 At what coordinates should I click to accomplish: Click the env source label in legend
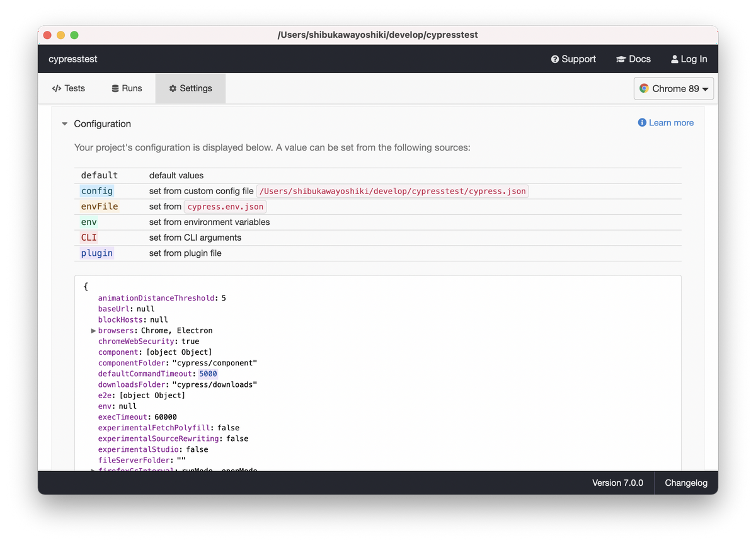coord(89,222)
